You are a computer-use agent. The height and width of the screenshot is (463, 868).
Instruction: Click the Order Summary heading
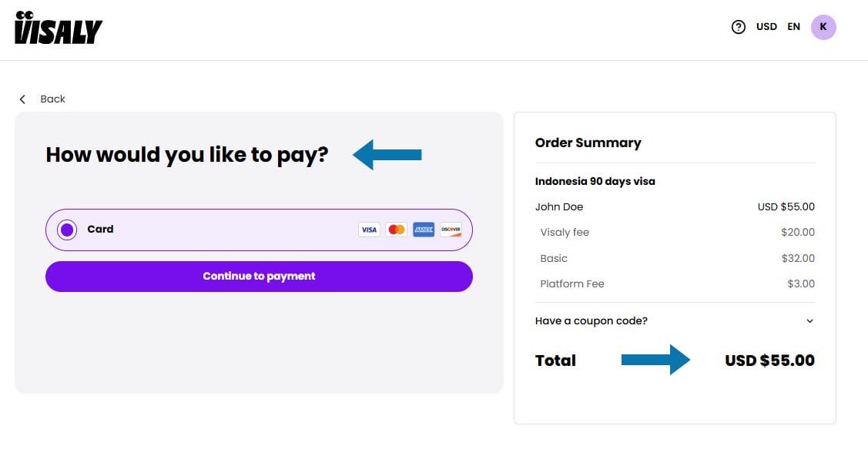pos(588,143)
